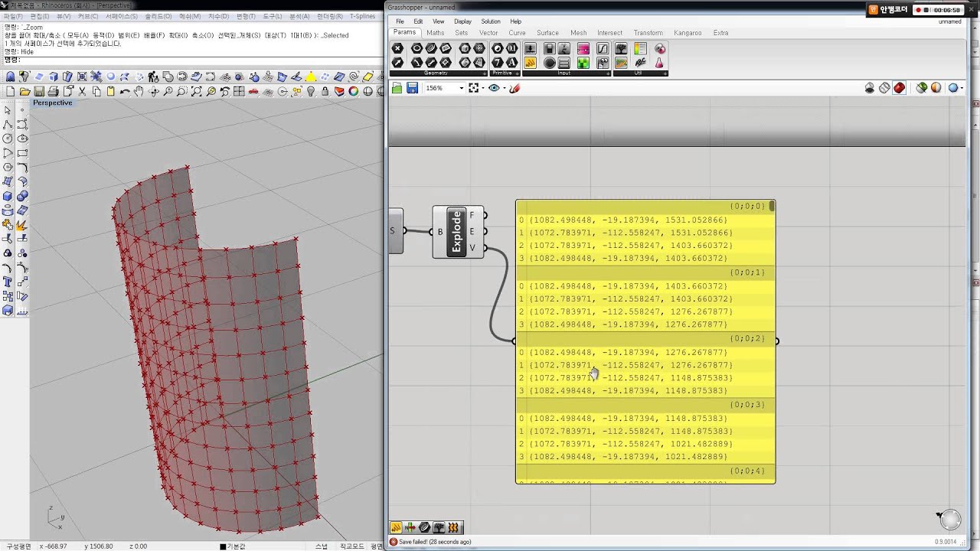The height and width of the screenshot is (551, 980).
Task: Select the green colour swatch component icon
Action: click(x=583, y=63)
